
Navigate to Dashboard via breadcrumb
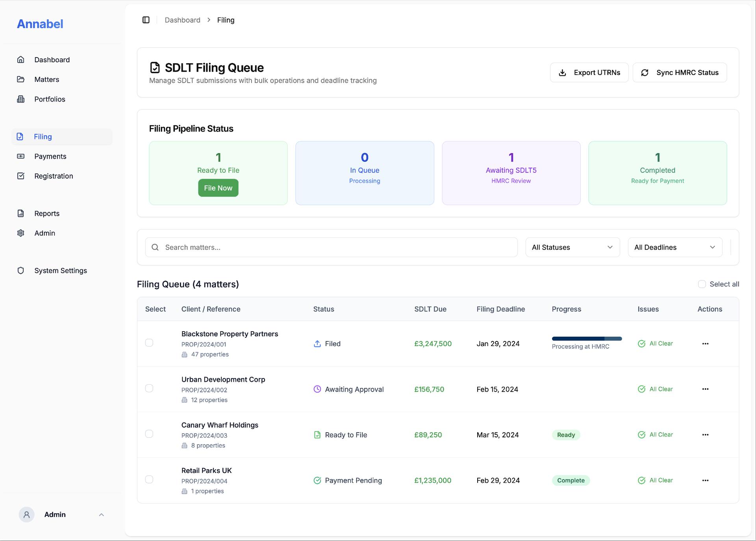(182, 20)
